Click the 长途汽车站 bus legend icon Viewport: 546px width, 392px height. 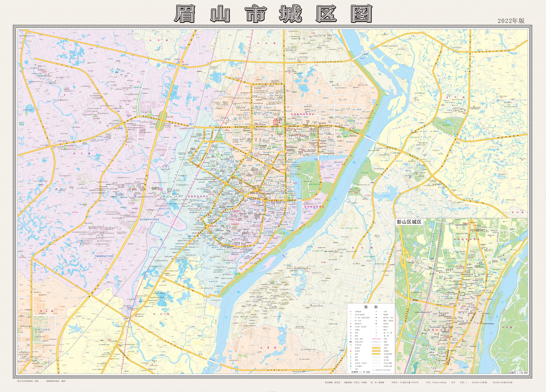click(x=351, y=342)
